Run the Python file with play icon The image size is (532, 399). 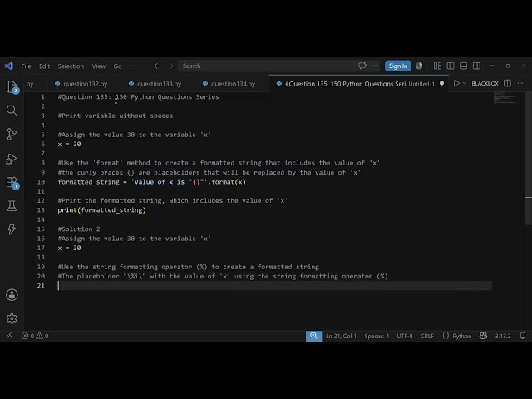(x=456, y=83)
